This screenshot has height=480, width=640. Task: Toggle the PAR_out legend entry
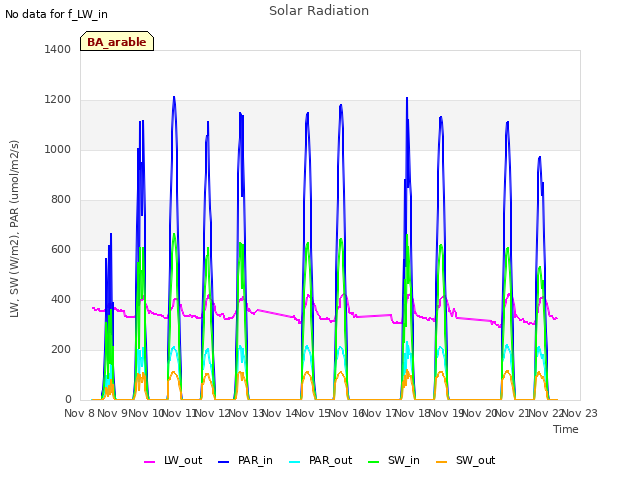pyautogui.click(x=321, y=460)
